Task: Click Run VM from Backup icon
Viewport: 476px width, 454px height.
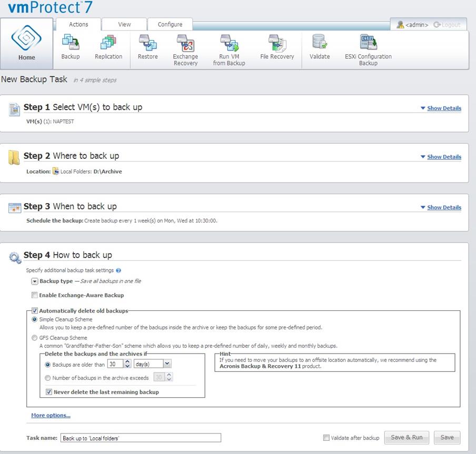Action: tap(229, 43)
